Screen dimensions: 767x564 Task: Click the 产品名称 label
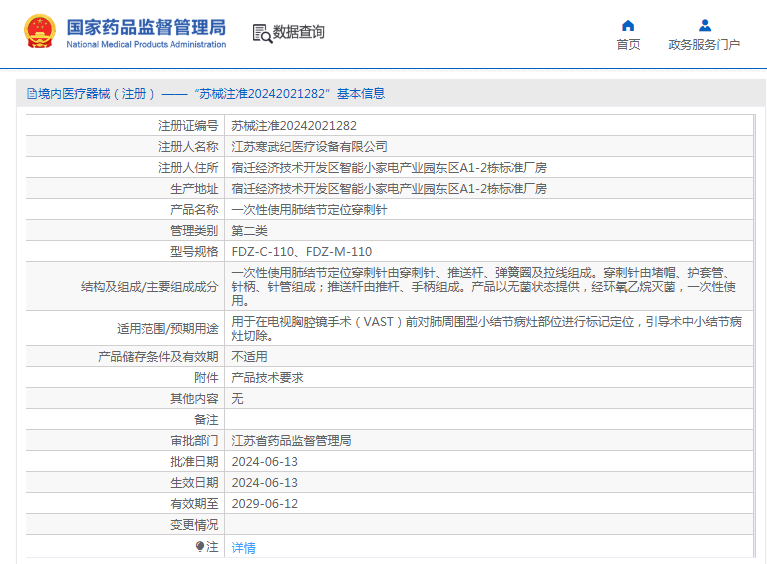(194, 210)
